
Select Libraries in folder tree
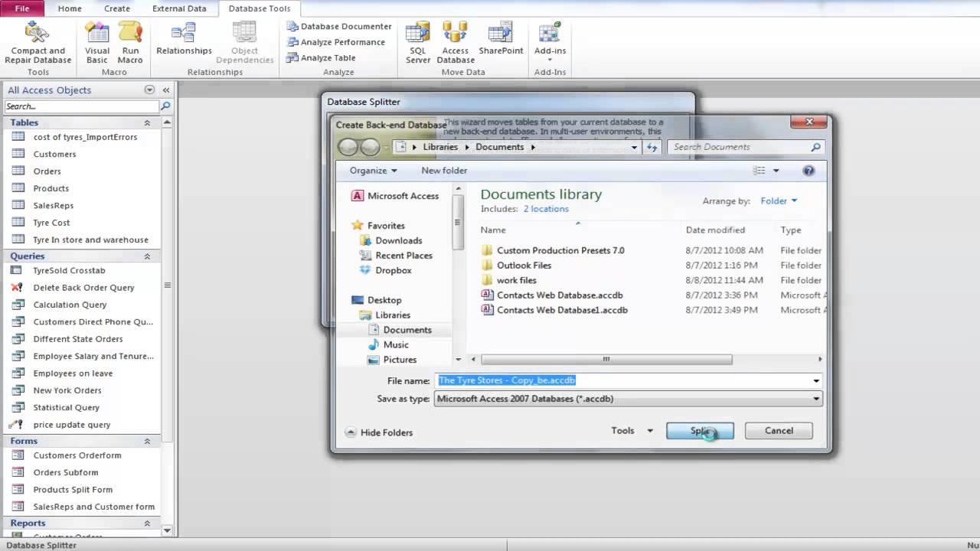coord(384,315)
